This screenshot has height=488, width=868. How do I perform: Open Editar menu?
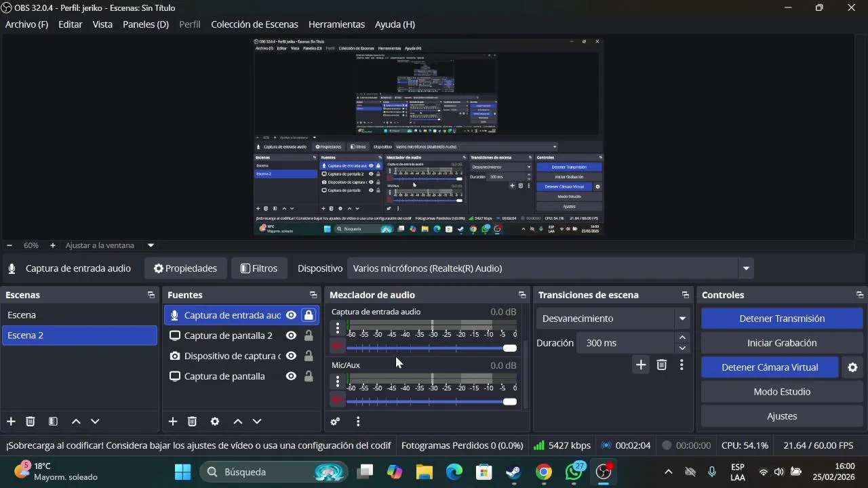coord(71,24)
